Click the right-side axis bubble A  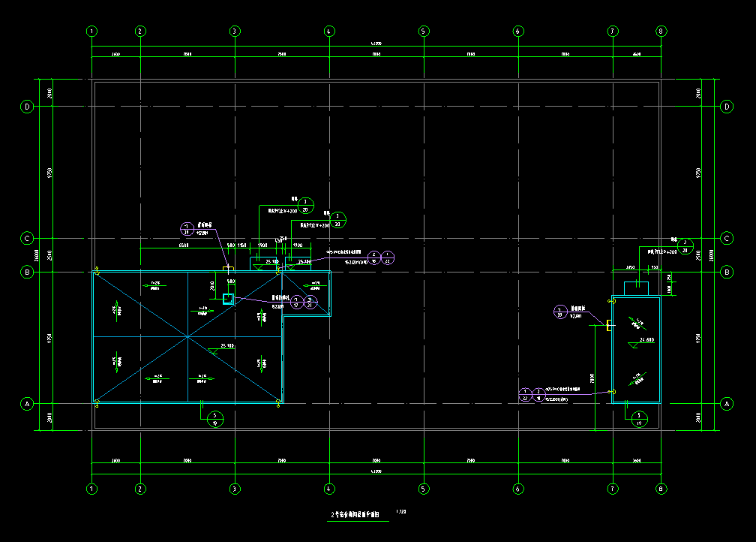click(x=726, y=404)
